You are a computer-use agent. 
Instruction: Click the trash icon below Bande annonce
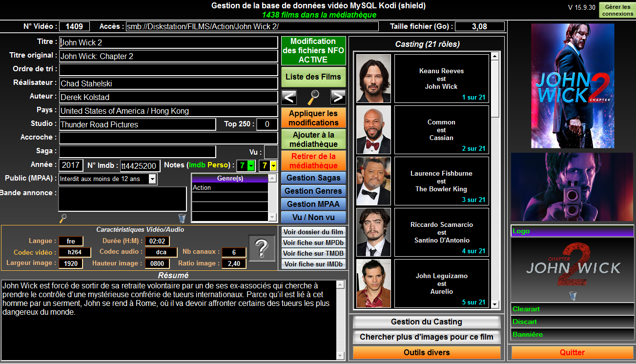coord(182,218)
